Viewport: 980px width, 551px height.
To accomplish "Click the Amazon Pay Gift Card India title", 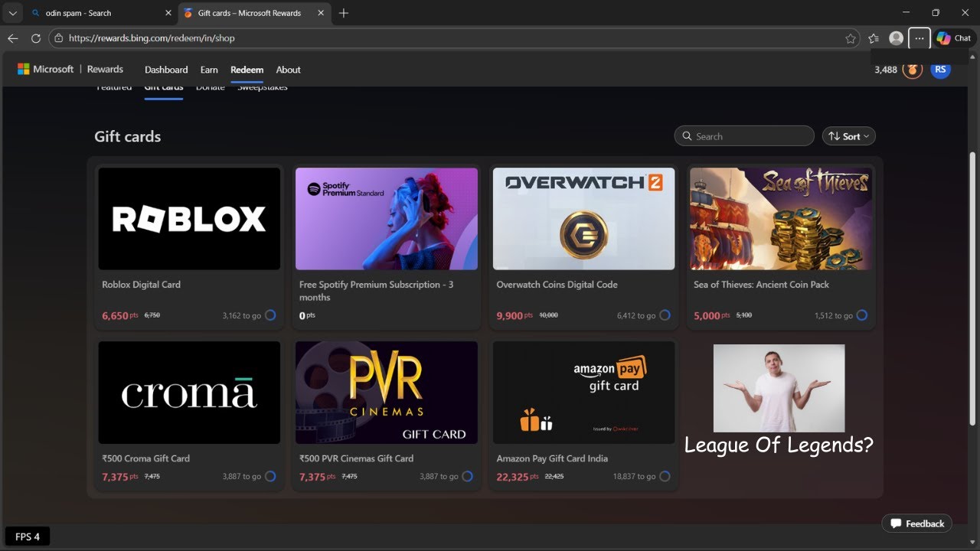I will coord(552,458).
